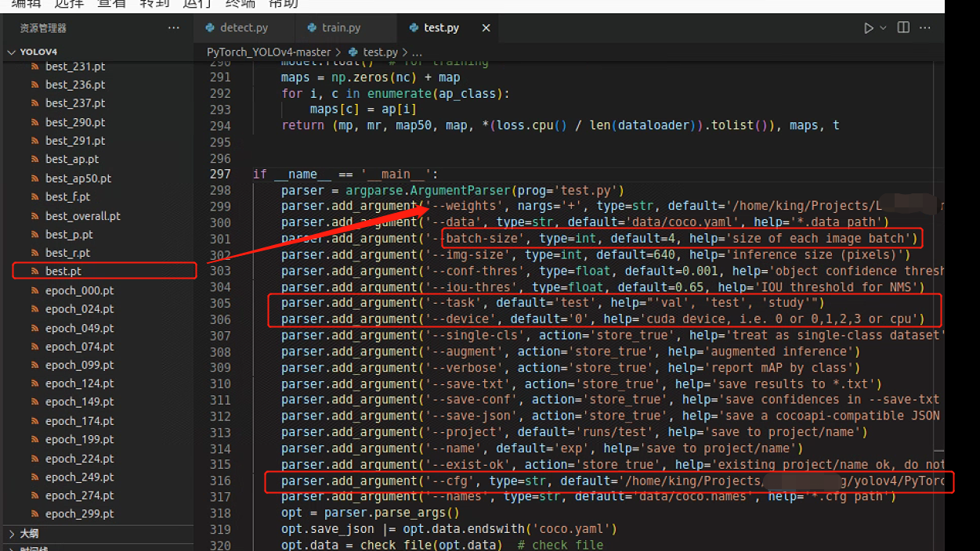This screenshot has width=980, height=551.
Task: Open the 帮助 menu
Action: pyautogui.click(x=283, y=4)
